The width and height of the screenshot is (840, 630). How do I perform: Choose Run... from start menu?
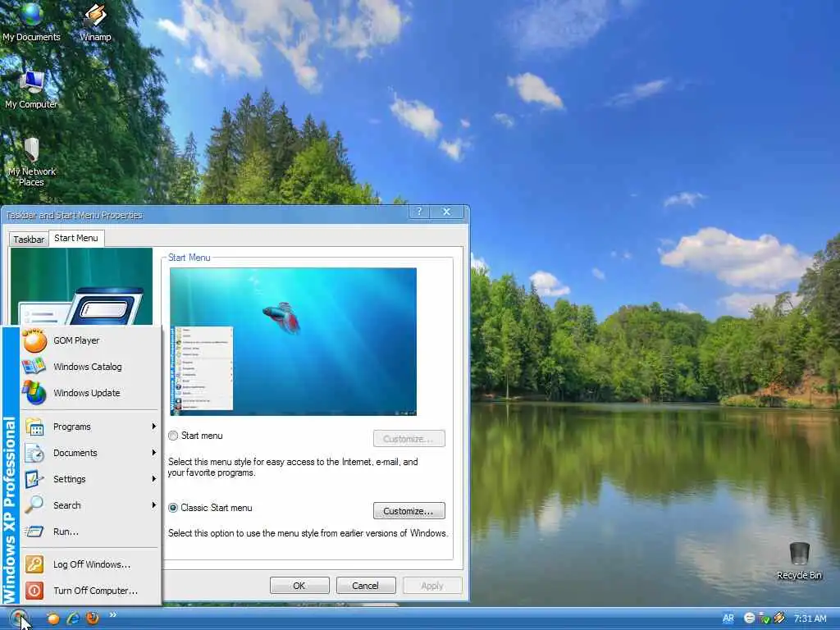pos(90,532)
